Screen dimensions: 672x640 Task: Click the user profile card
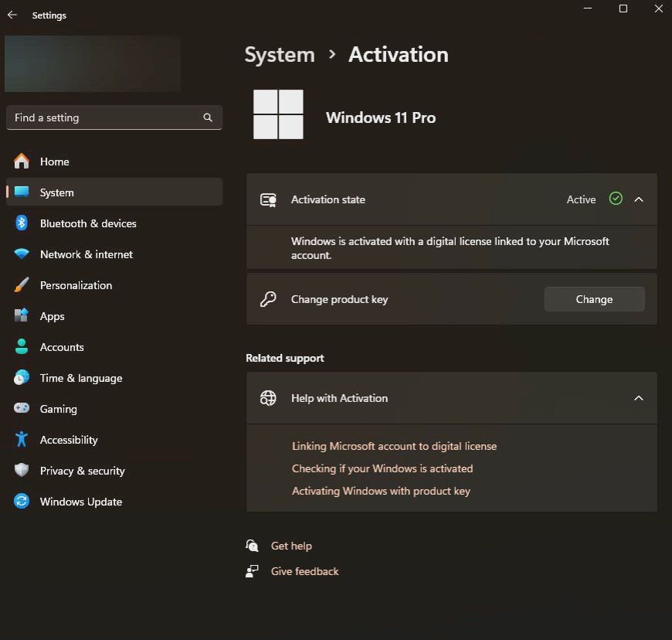click(93, 64)
